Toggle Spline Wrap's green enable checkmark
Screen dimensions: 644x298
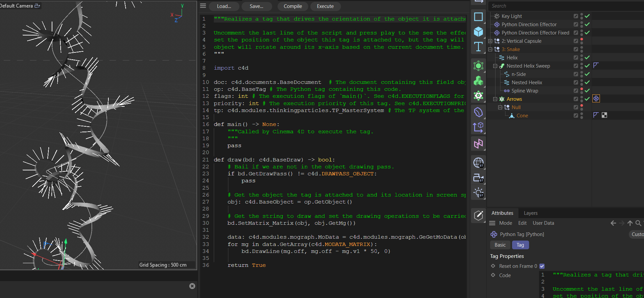587,90
